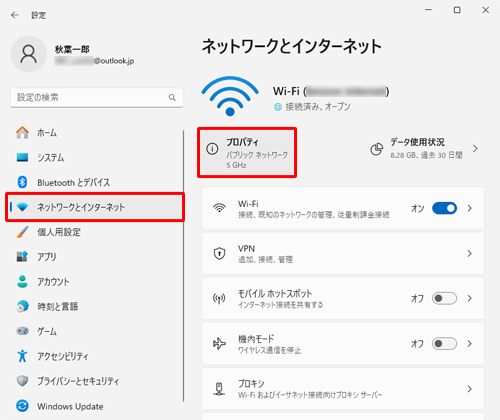Viewport: 500px width, 420px height.
Task: Open Windows Update in the sidebar
Action: pos(95,406)
